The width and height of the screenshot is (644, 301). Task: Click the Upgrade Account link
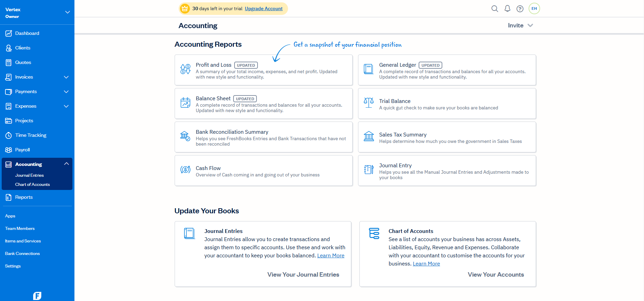pyautogui.click(x=264, y=9)
